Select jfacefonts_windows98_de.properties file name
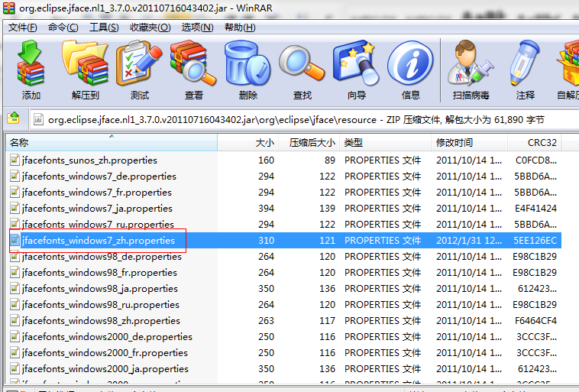The width and height of the screenshot is (579, 392). click(102, 257)
